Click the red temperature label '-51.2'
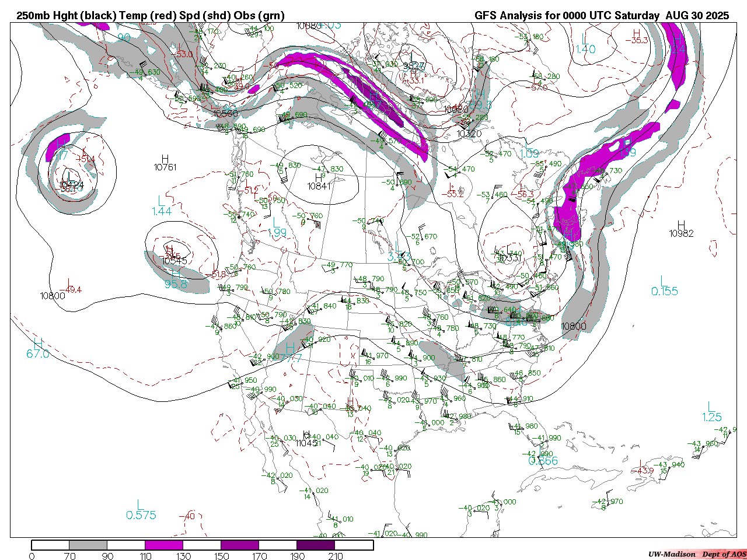The width and height of the screenshot is (747, 560). 247,191
